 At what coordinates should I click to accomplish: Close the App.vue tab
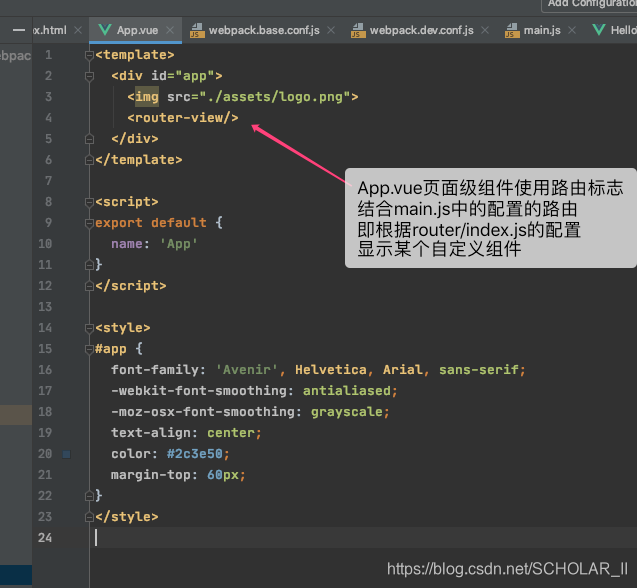170,30
